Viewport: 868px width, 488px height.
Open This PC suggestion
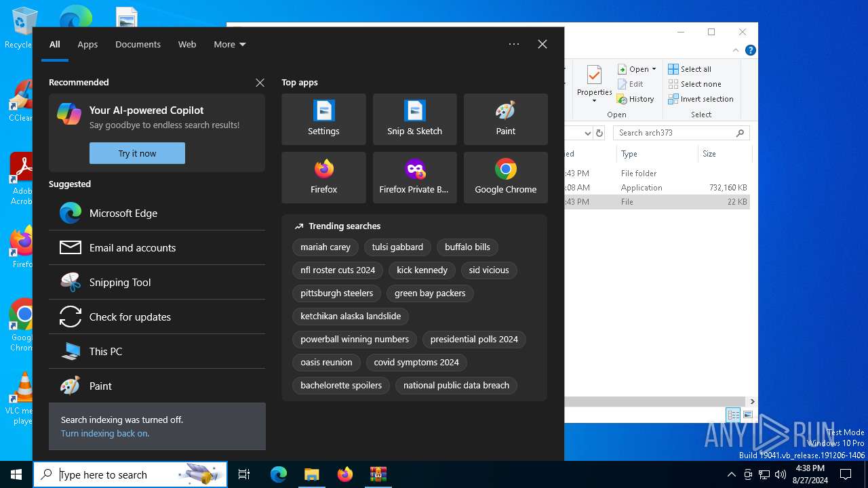[157, 351]
